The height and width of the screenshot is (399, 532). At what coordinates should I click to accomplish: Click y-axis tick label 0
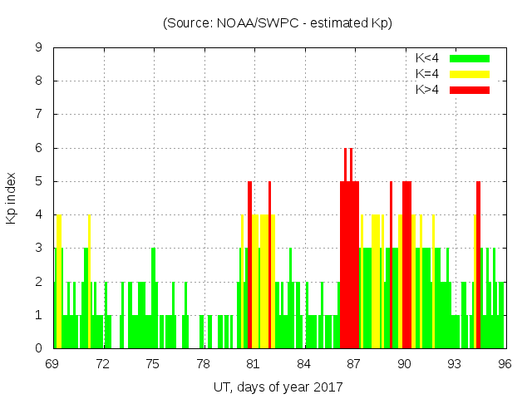click(38, 348)
